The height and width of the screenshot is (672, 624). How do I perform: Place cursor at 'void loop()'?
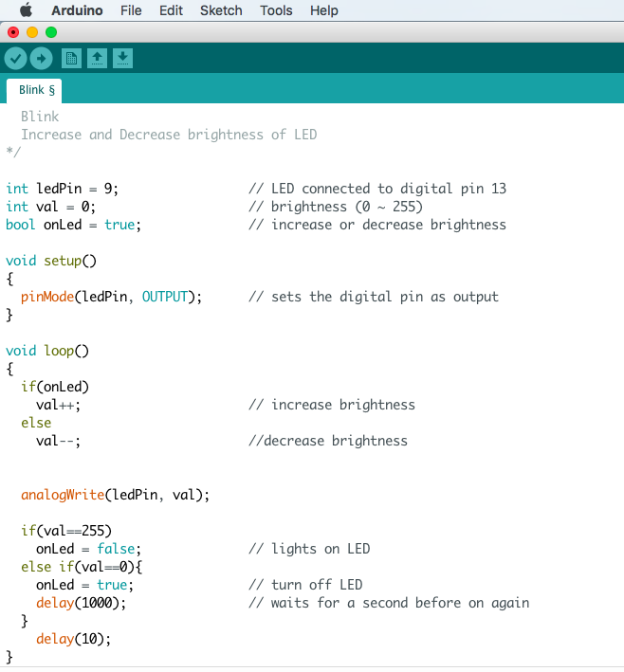tap(47, 351)
